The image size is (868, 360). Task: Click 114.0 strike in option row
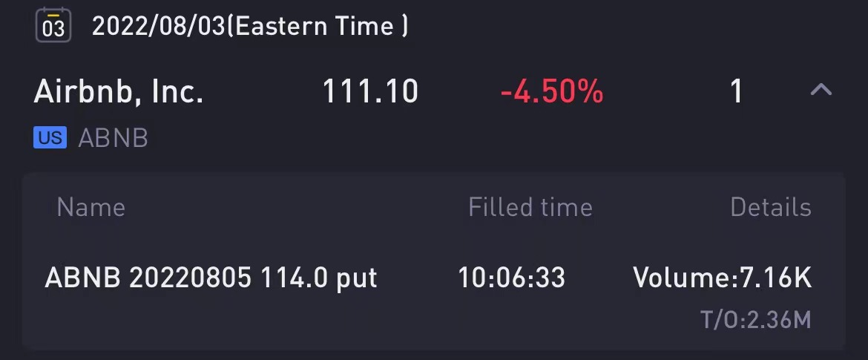click(x=294, y=278)
